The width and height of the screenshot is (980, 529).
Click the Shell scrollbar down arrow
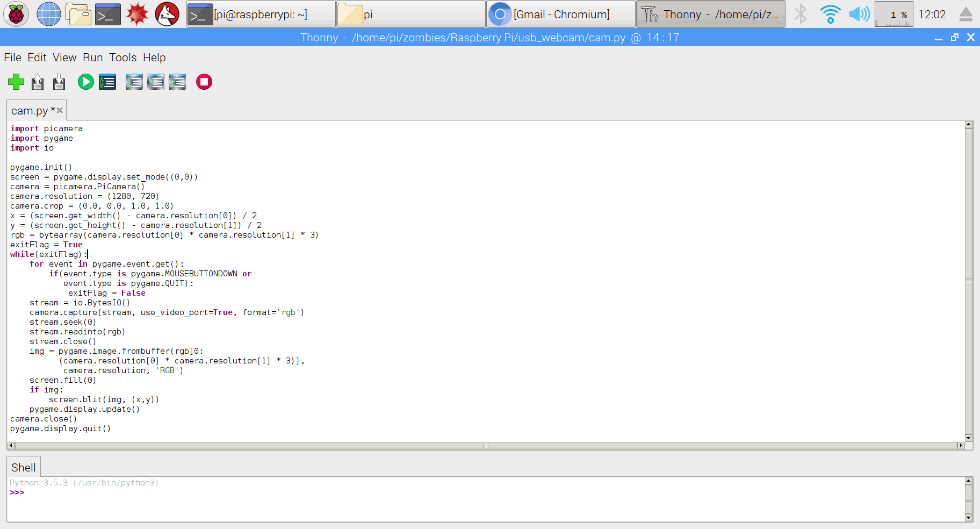tap(969, 518)
